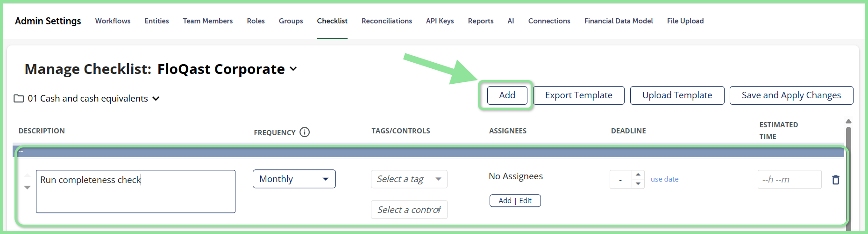The height and width of the screenshot is (234, 868).
Task: Click the Add checklist item button
Action: 507,95
